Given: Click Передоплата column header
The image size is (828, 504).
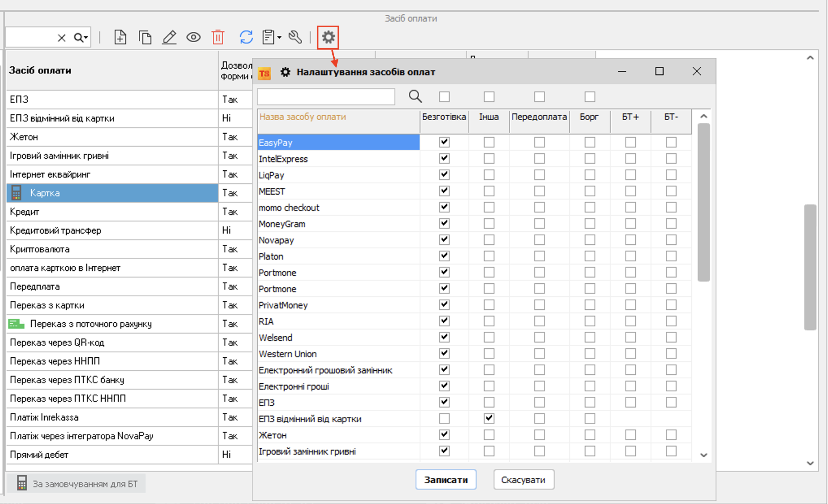Looking at the screenshot, I should pyautogui.click(x=539, y=117).
